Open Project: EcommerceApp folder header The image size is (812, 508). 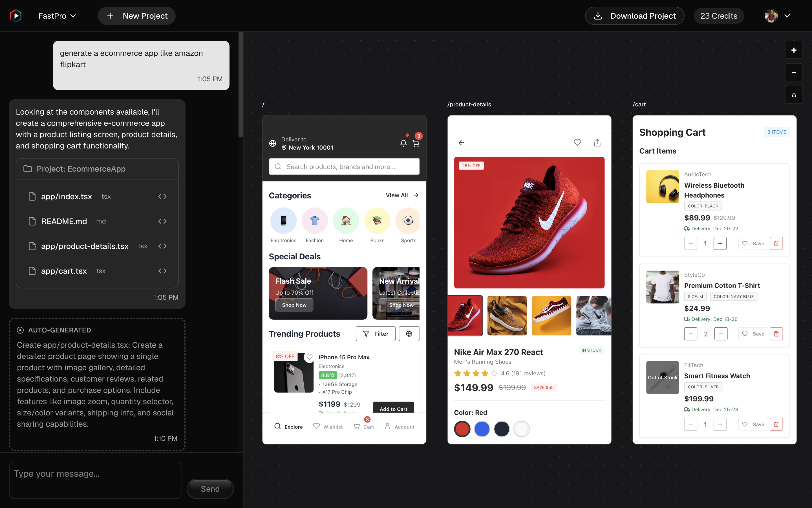click(97, 169)
